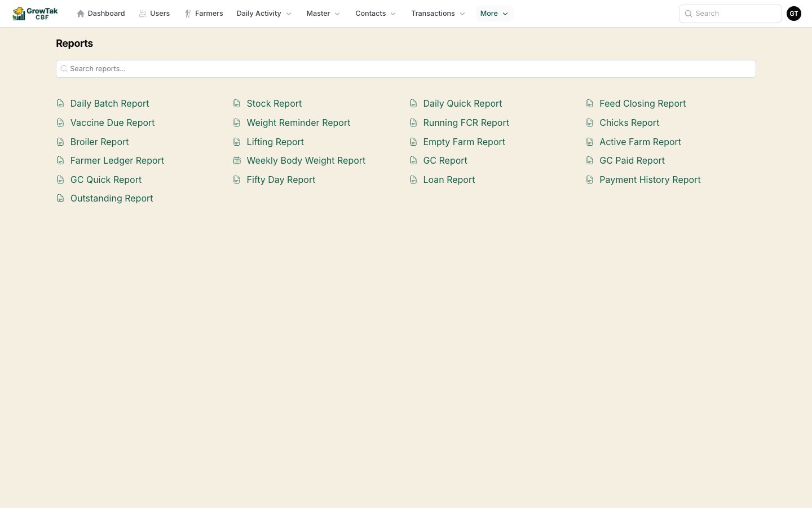Open Chicks Report link

click(629, 123)
